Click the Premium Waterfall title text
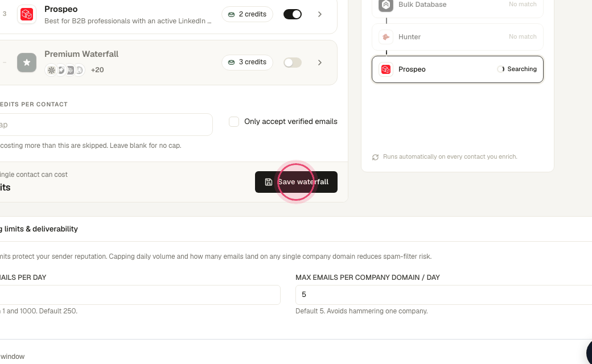The height and width of the screenshot is (364, 592). point(81,54)
